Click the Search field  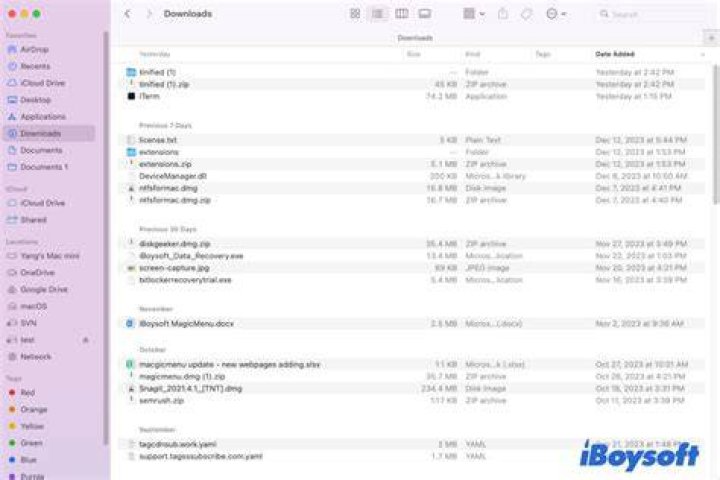point(652,14)
